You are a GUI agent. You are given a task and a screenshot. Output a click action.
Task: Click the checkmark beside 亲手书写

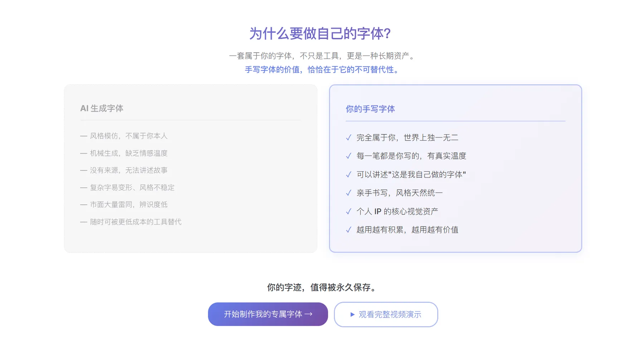point(348,193)
